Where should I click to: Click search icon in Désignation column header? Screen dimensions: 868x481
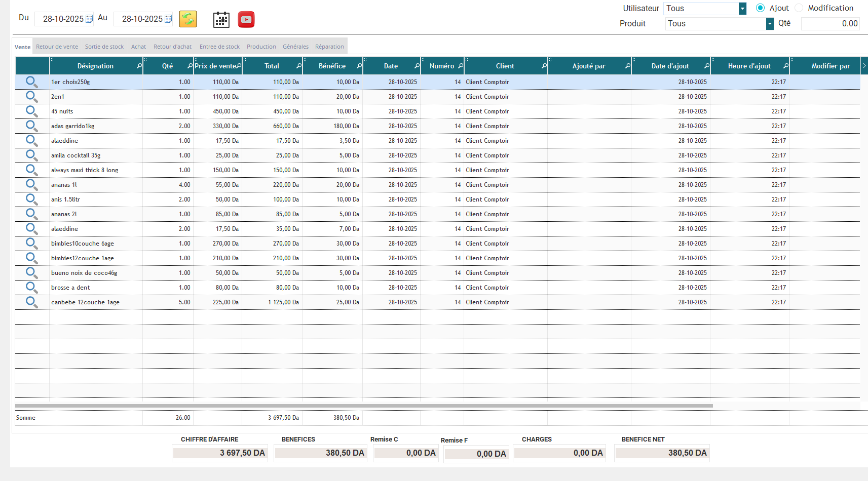139,66
